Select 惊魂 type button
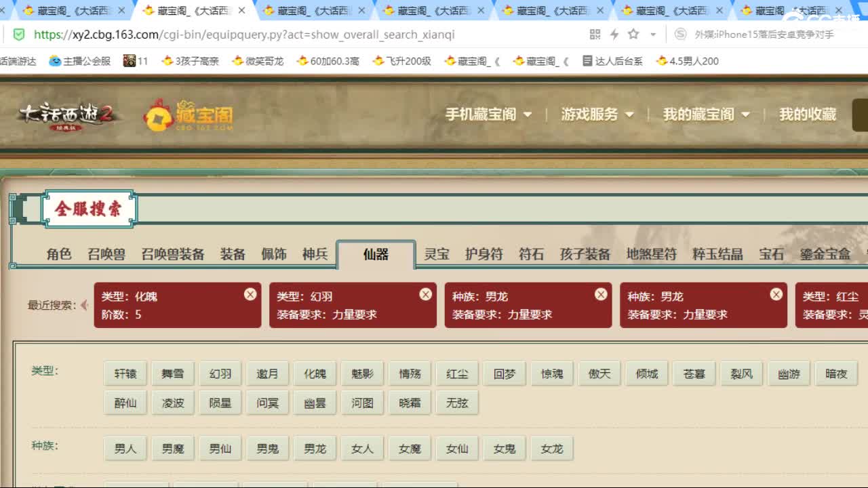This screenshot has height=488, width=868. (552, 373)
